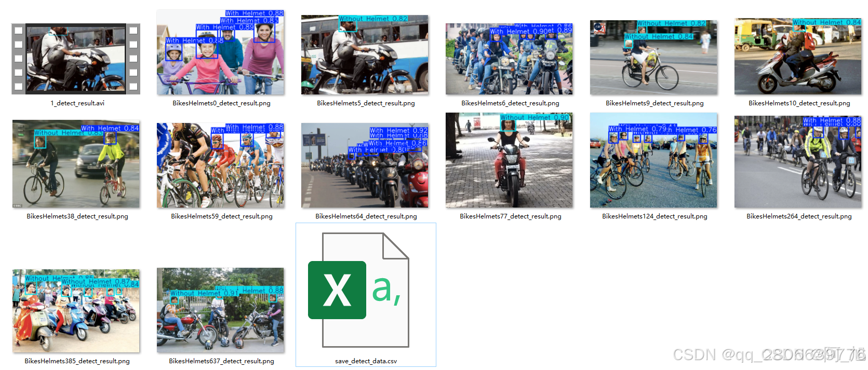The height and width of the screenshot is (370, 868).
Task: Click the file name BikesHelmets6_detect_result.png
Action: coord(510,103)
